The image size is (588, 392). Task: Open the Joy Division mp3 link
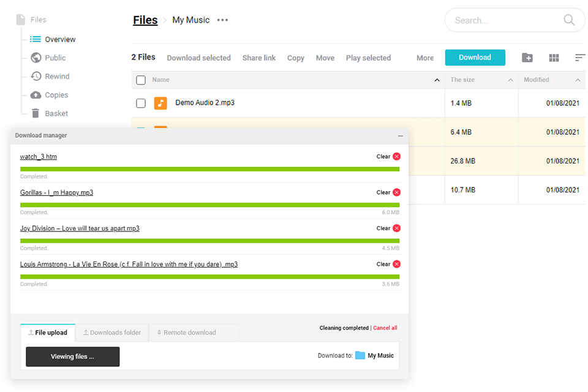pos(80,228)
